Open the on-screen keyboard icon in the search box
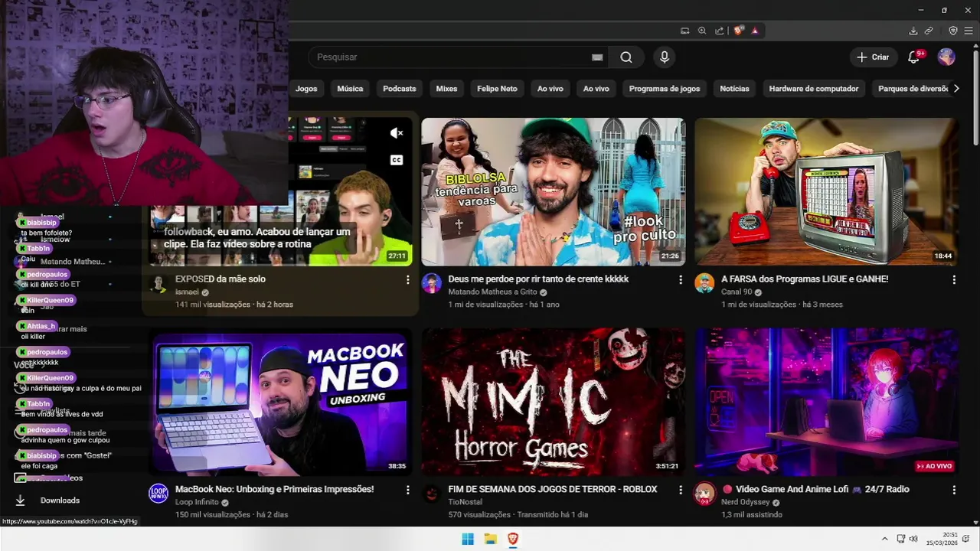Screen dimensions: 980x551 click(x=597, y=57)
